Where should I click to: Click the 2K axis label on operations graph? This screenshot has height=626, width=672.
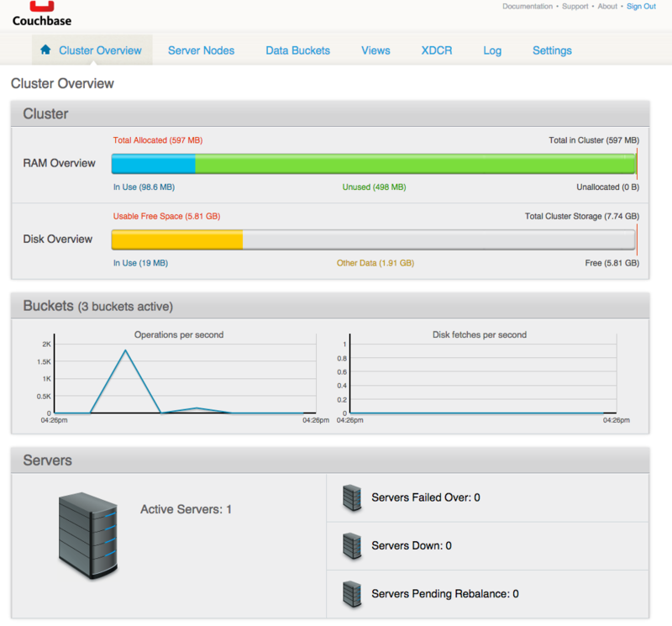[x=46, y=344]
